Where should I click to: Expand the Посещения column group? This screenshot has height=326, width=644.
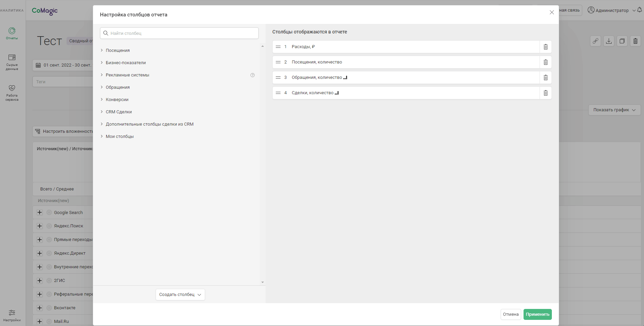point(117,51)
